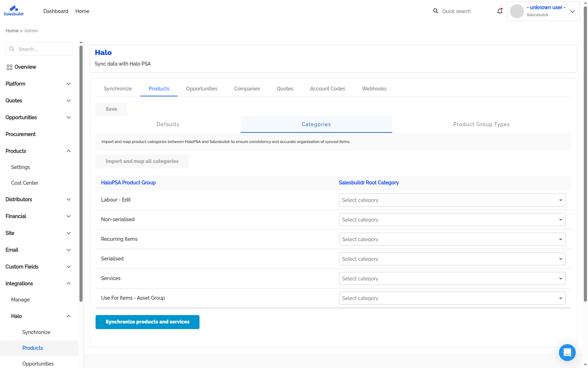Click the Quick search magnifier icon
Screen dimensions: 588x368
coord(436,11)
